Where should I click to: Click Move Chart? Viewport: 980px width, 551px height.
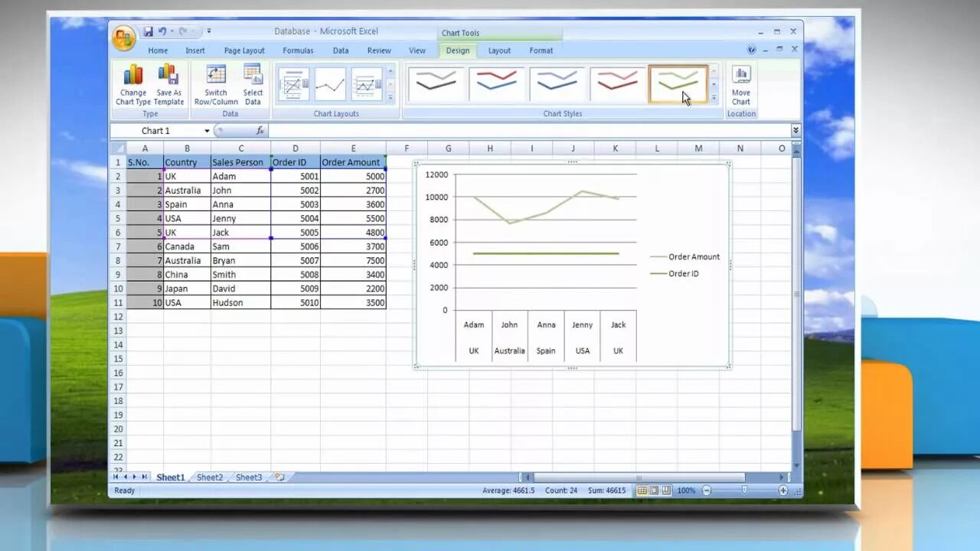point(740,85)
